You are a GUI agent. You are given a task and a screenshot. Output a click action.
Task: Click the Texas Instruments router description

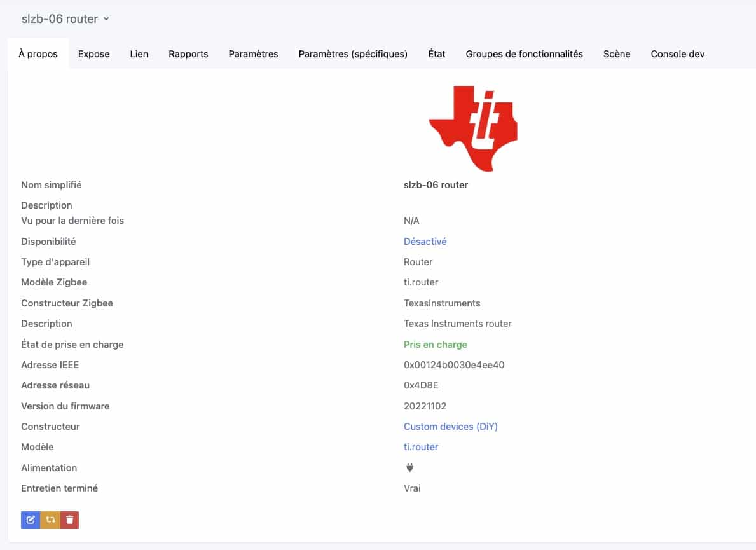(x=458, y=324)
